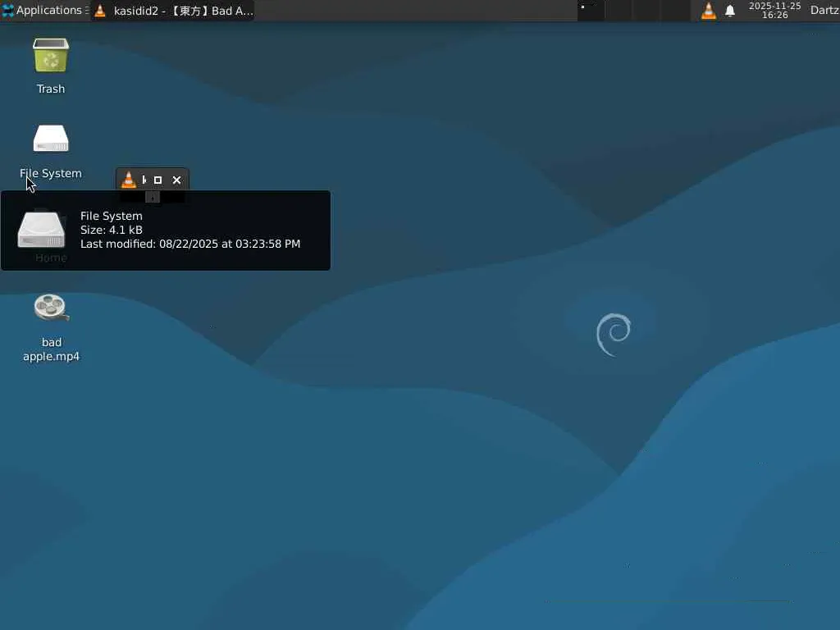
Task: Switch to the second workspace in the pager
Action: 619,11
